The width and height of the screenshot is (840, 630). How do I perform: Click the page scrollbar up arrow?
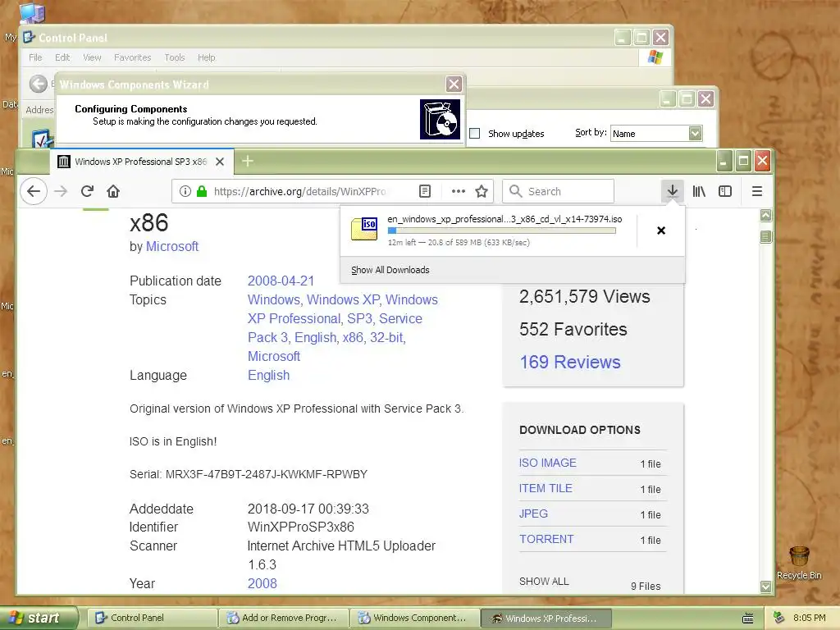(x=766, y=216)
